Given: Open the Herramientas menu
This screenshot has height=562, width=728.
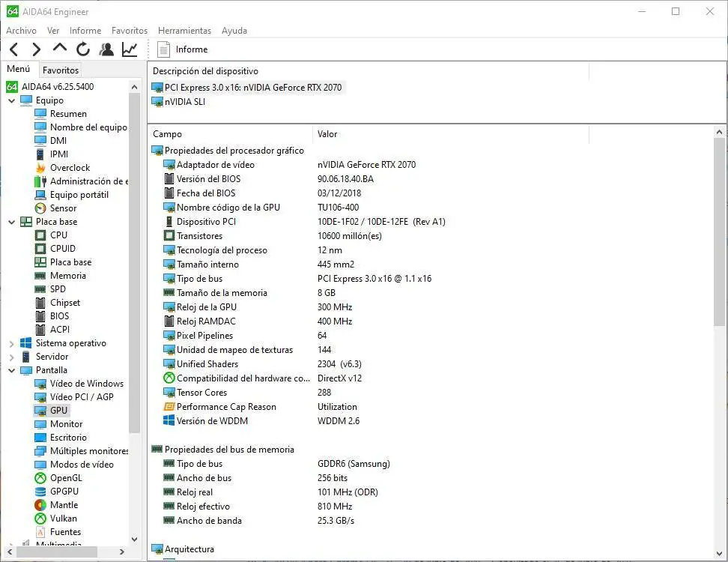Looking at the screenshot, I should pyautogui.click(x=184, y=31).
